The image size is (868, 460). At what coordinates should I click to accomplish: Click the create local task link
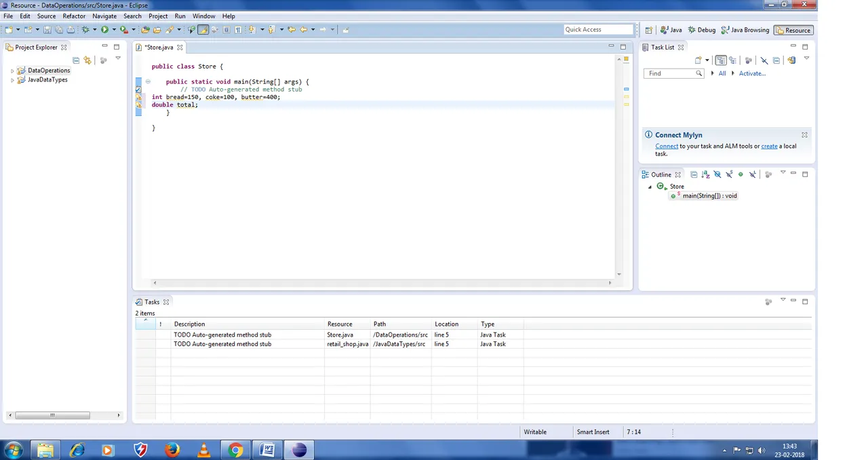(769, 147)
